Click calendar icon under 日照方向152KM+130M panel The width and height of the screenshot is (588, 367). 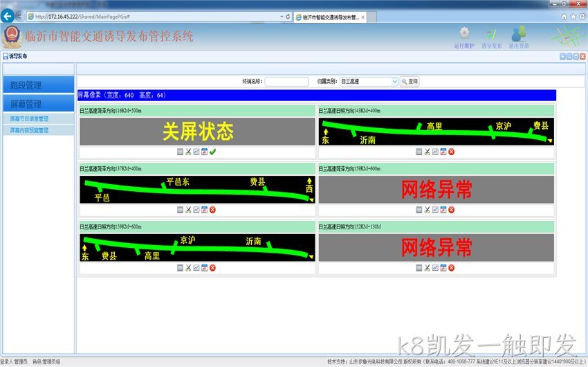443,268
